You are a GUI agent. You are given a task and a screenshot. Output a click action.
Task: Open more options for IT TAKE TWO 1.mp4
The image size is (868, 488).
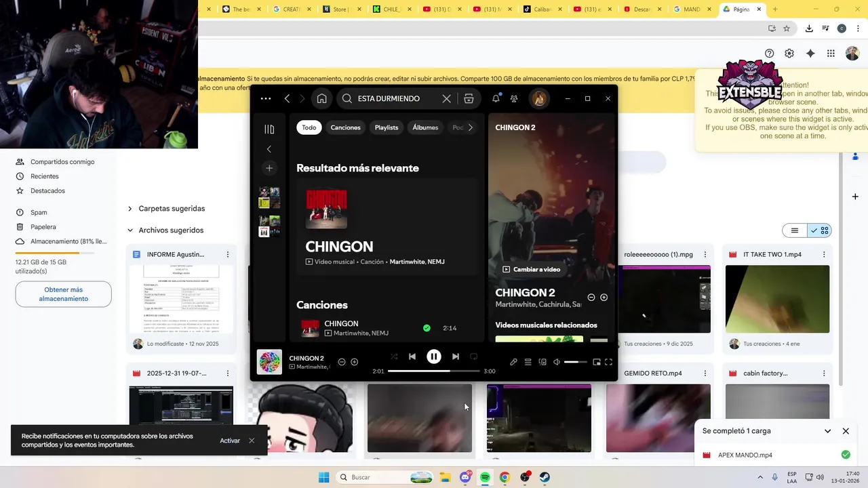click(824, 254)
